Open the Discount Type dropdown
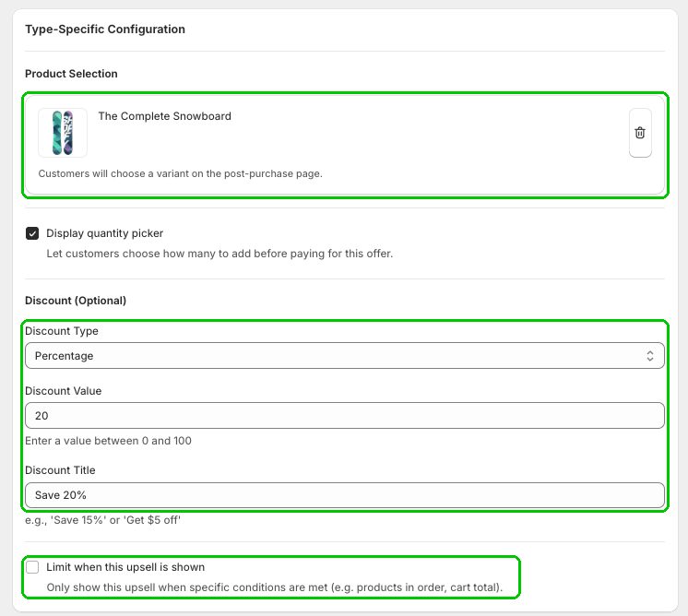 (345, 356)
